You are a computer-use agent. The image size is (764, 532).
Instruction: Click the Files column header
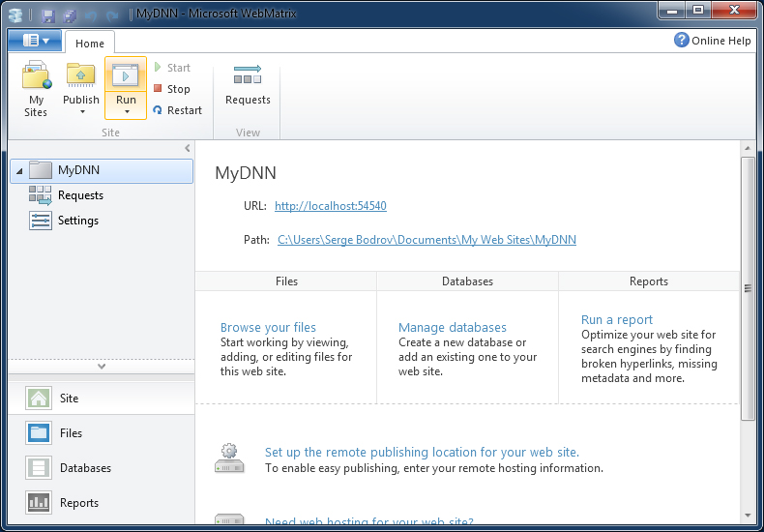coord(286,281)
